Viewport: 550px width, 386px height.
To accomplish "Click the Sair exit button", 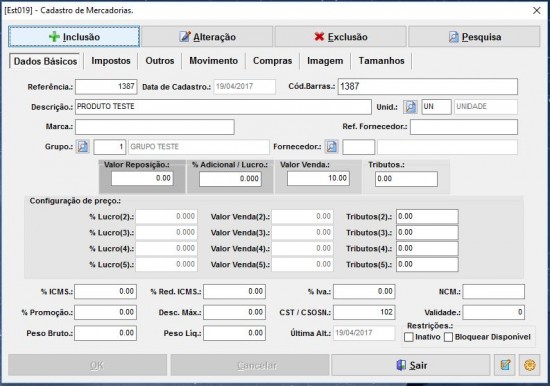I will (411, 365).
